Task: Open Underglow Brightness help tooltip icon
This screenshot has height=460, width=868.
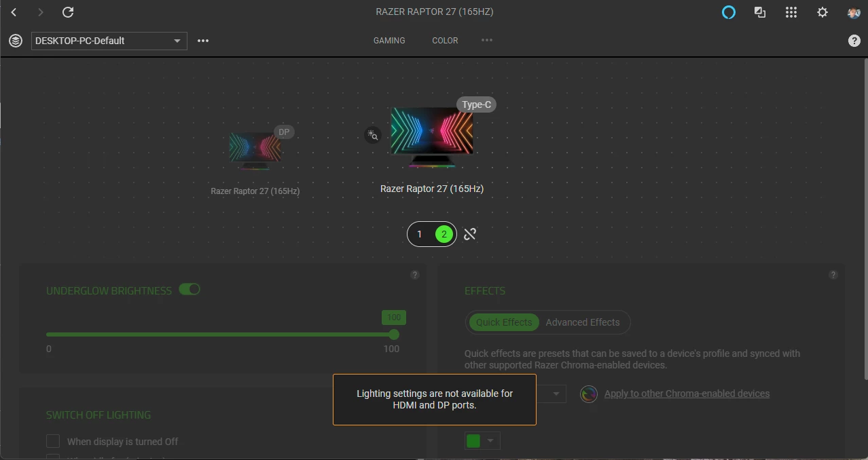Action: tap(415, 275)
